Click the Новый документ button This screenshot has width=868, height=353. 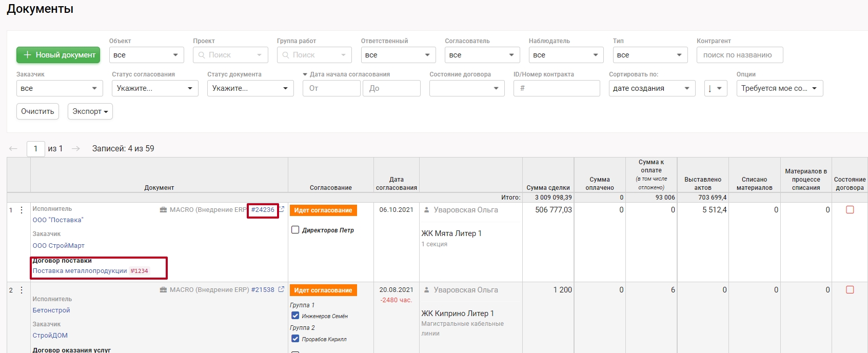click(58, 55)
